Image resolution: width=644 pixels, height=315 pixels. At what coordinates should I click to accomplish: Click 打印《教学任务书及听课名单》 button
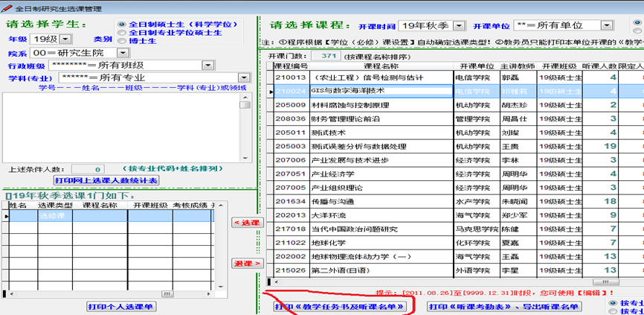tap(341, 306)
